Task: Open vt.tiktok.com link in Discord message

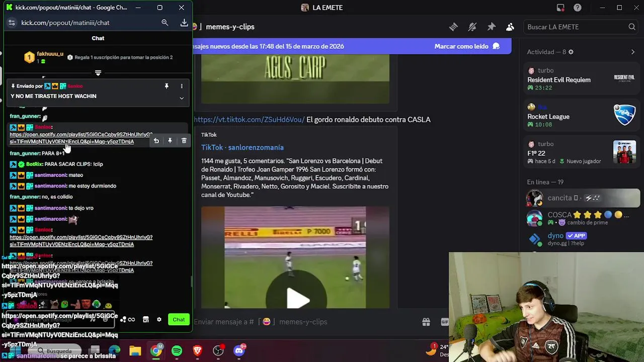Action: (249, 120)
